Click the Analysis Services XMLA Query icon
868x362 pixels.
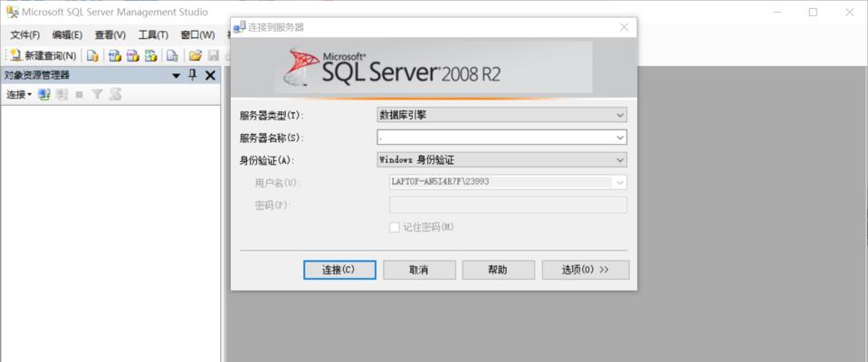click(151, 55)
